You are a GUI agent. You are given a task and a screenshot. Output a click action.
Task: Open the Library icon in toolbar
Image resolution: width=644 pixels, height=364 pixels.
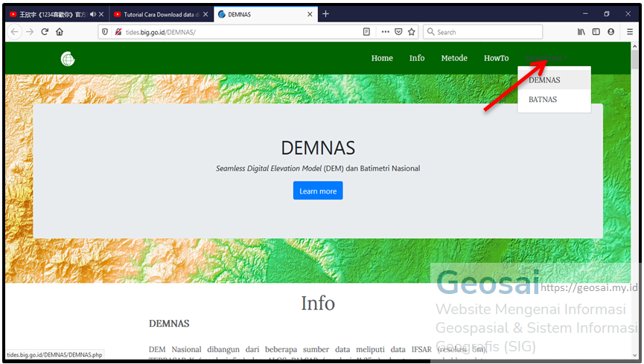[x=581, y=31]
